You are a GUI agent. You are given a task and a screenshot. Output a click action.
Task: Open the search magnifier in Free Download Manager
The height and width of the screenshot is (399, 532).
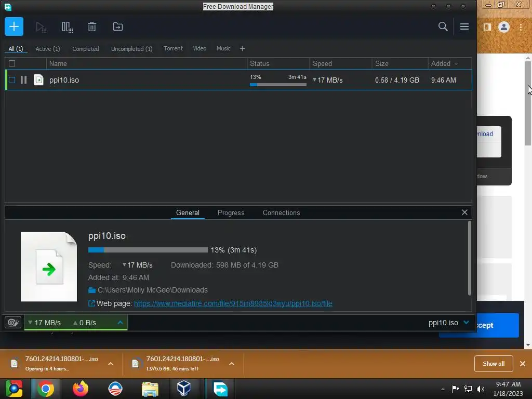coord(443,26)
